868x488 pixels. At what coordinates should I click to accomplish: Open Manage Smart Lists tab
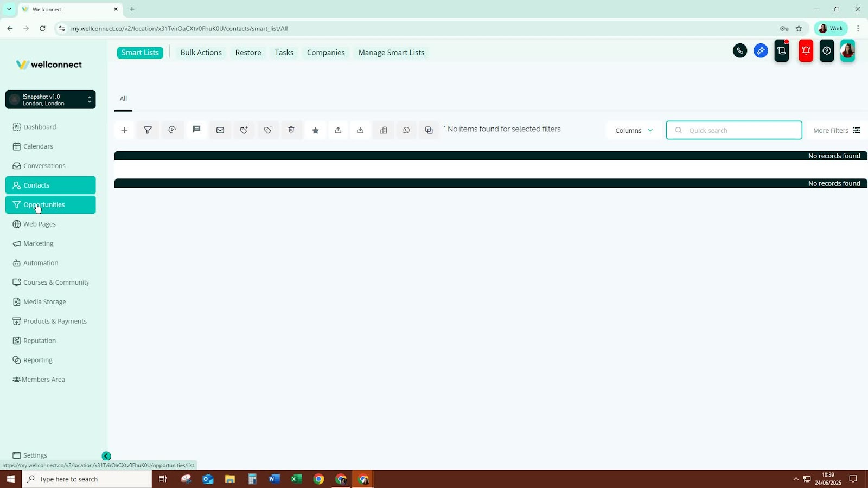[391, 53]
